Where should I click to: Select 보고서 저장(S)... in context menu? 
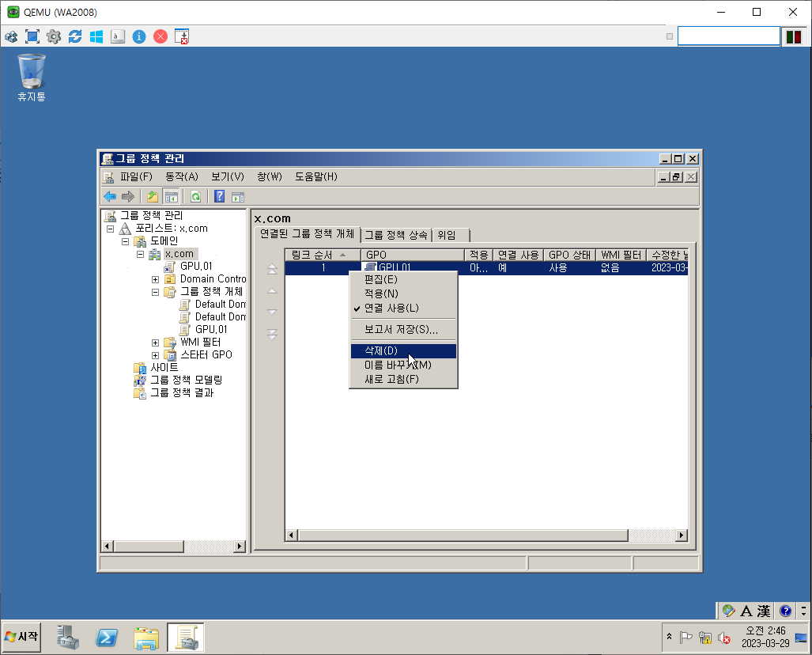403,330
